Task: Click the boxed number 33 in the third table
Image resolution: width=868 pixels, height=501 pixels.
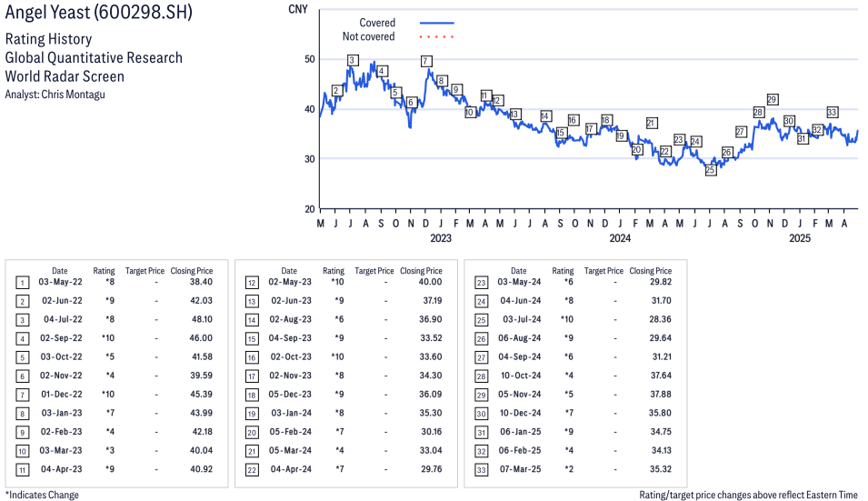Action: tap(482, 470)
